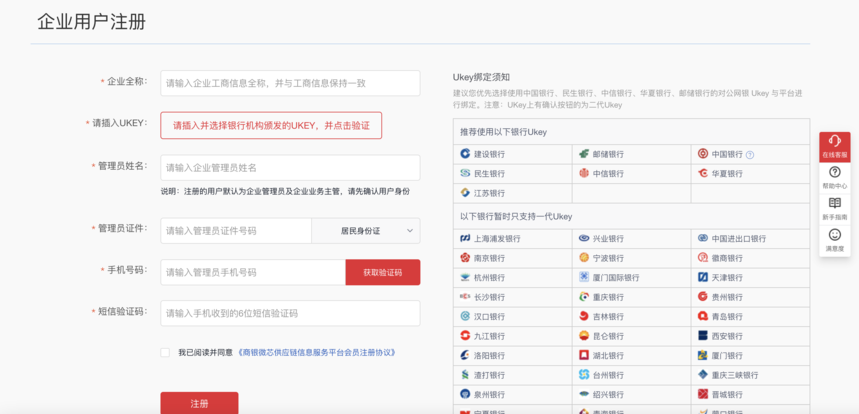Click the 兴业银行 logo icon
The width and height of the screenshot is (859, 414).
tap(584, 238)
